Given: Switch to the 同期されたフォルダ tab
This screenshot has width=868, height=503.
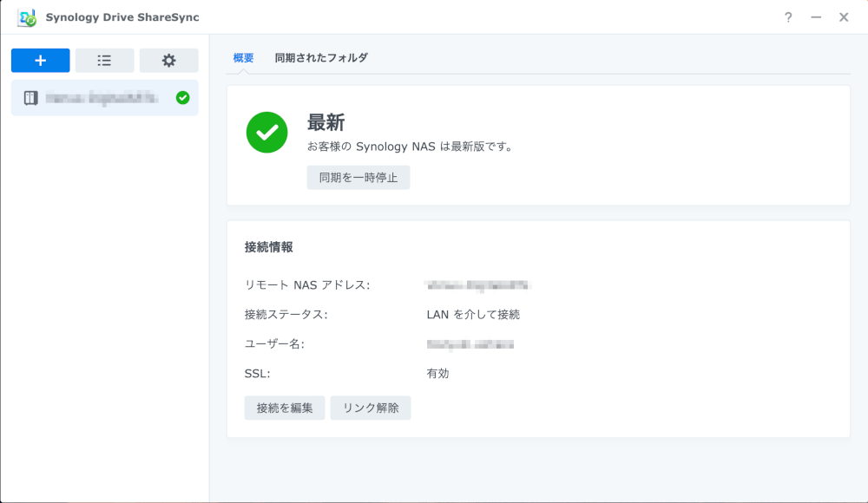Looking at the screenshot, I should [x=321, y=57].
